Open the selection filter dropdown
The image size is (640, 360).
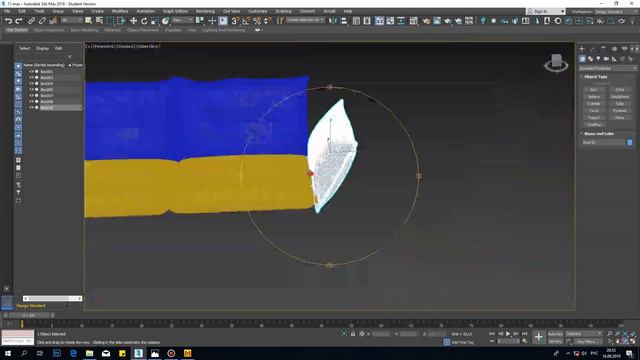click(x=71, y=20)
